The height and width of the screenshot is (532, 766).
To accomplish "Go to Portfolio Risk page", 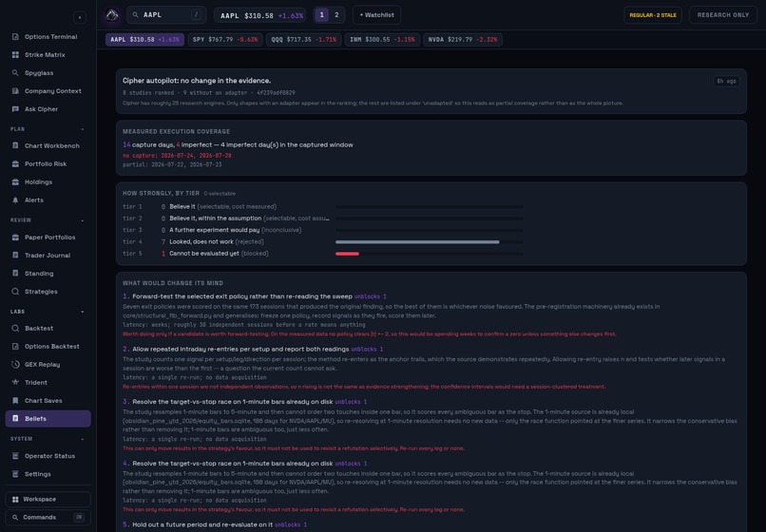I will [48, 163].
